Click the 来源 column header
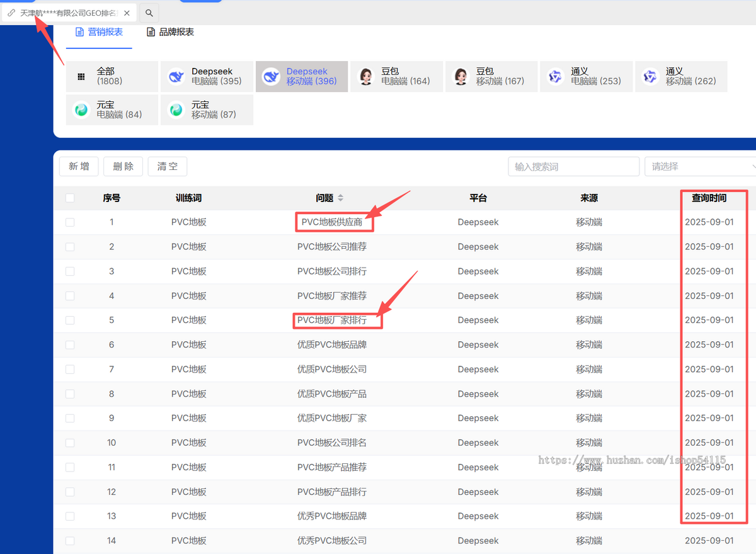756x554 pixels. click(589, 198)
